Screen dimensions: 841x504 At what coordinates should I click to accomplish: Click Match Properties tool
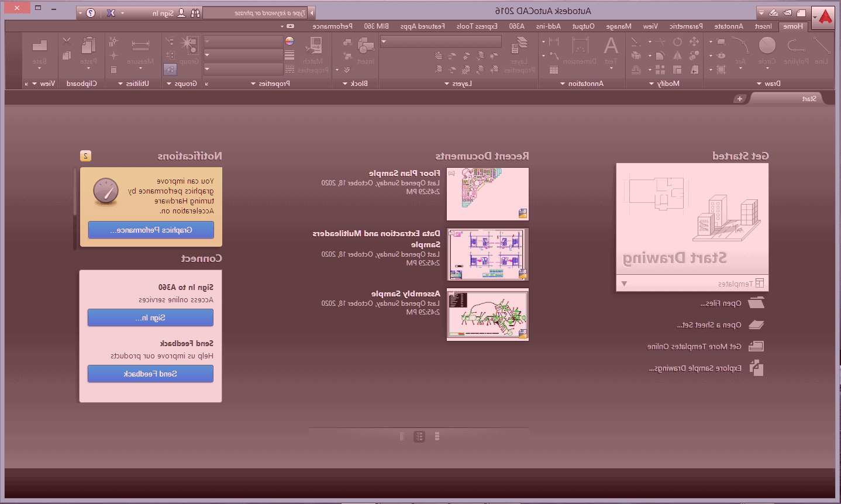[313, 55]
